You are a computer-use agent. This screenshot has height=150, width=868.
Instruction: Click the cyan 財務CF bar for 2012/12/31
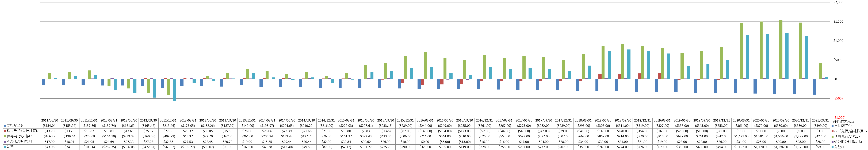pos(174,90)
